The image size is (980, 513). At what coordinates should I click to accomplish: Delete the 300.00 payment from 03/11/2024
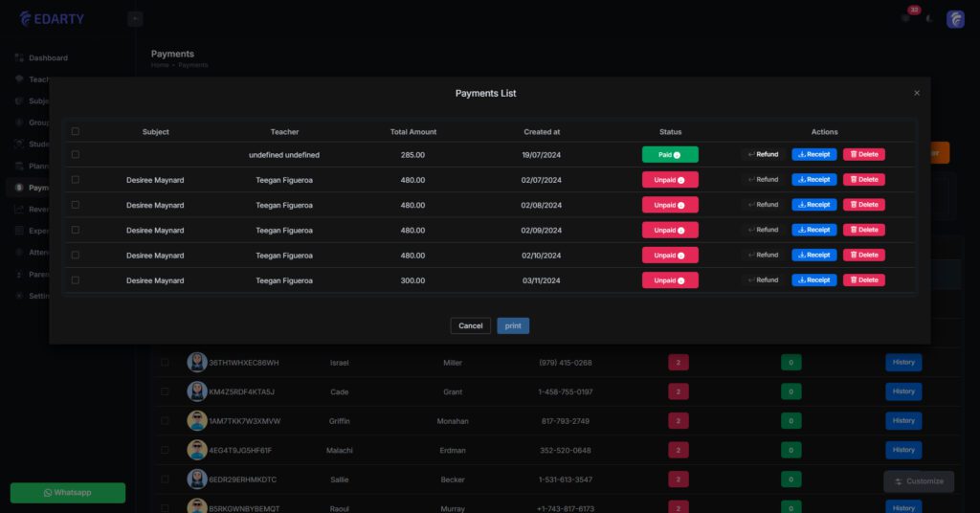(x=863, y=280)
